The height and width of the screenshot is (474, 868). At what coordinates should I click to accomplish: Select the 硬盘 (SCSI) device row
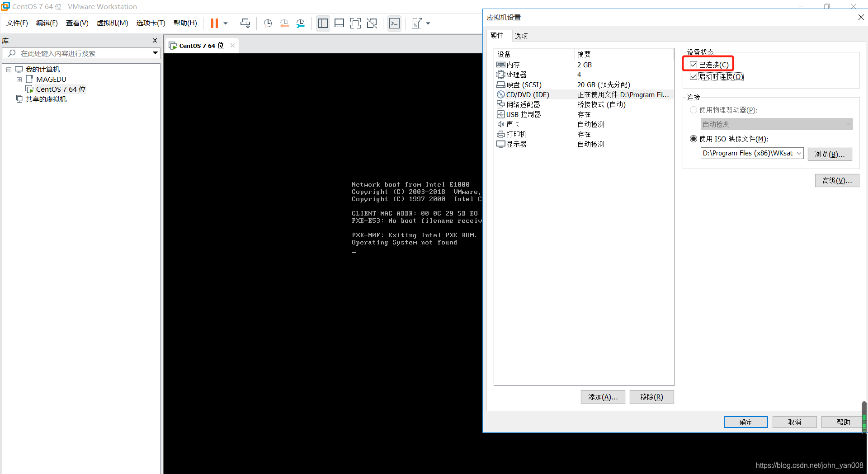coord(584,85)
